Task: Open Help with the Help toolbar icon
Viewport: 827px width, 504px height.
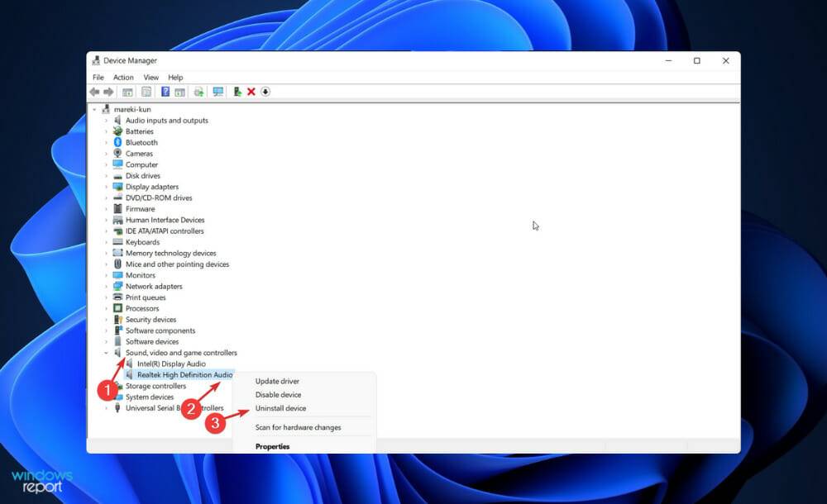Action: pyautogui.click(x=164, y=92)
